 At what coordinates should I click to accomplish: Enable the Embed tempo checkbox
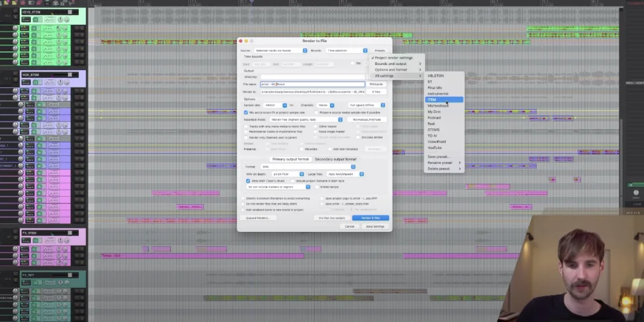(317, 187)
